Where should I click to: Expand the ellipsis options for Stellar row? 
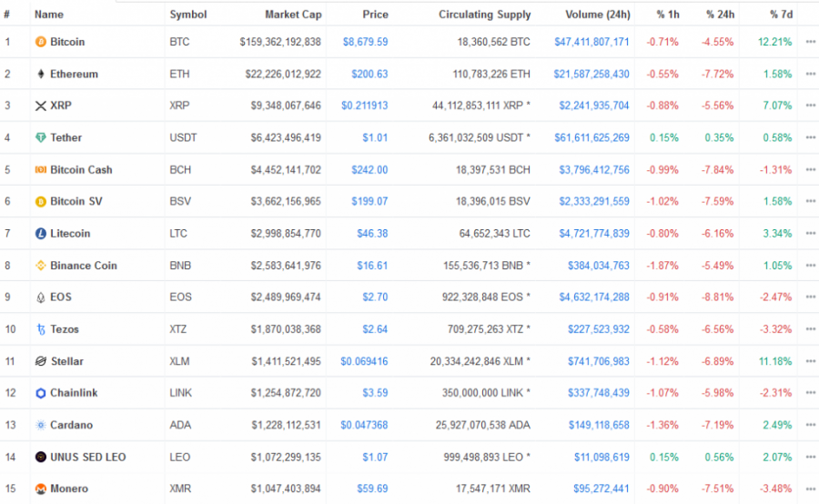pos(810,361)
